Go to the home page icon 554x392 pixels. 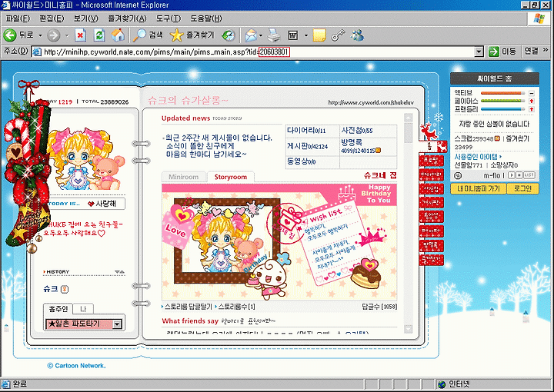[118, 35]
